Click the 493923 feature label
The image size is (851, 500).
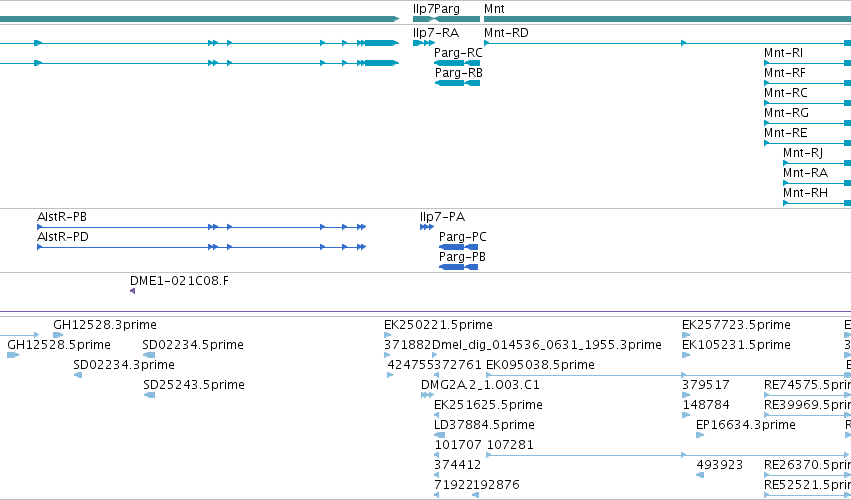coord(720,465)
